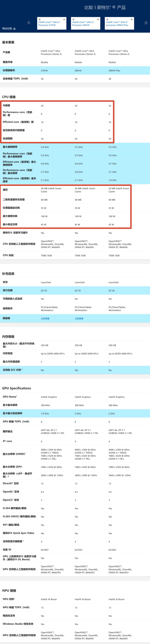The image size is (150, 644).
Task: Open the Core Ultra 9 Processor 285HX link
Action: pyautogui.click(x=83, y=24)
